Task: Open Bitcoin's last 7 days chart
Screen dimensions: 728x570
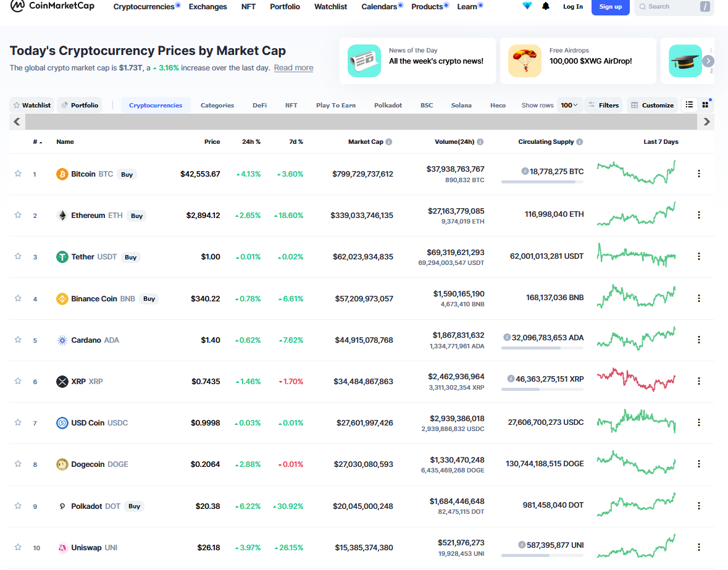Action: 636,172
